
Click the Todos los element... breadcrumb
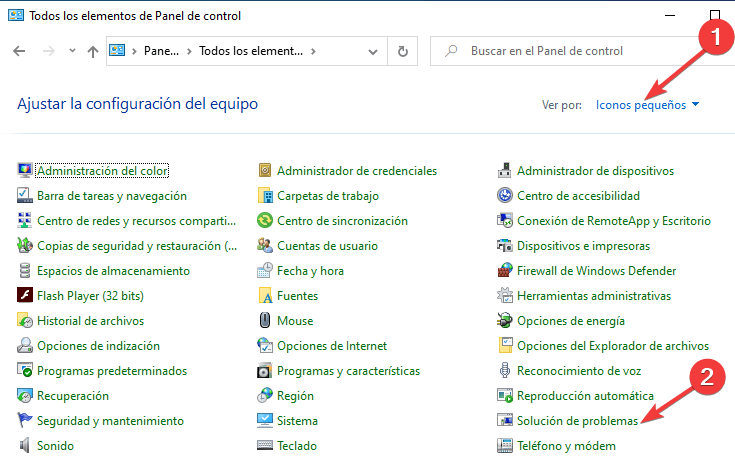(251, 51)
